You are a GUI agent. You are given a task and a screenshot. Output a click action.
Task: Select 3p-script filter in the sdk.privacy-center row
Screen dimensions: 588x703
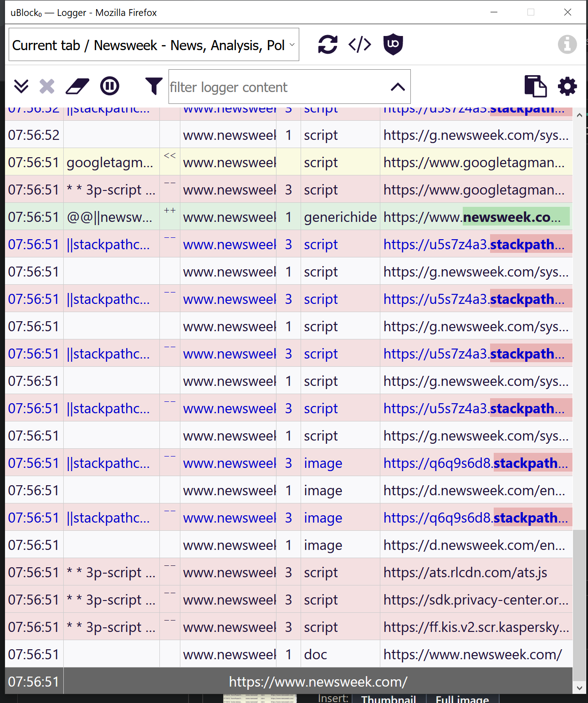(111, 600)
